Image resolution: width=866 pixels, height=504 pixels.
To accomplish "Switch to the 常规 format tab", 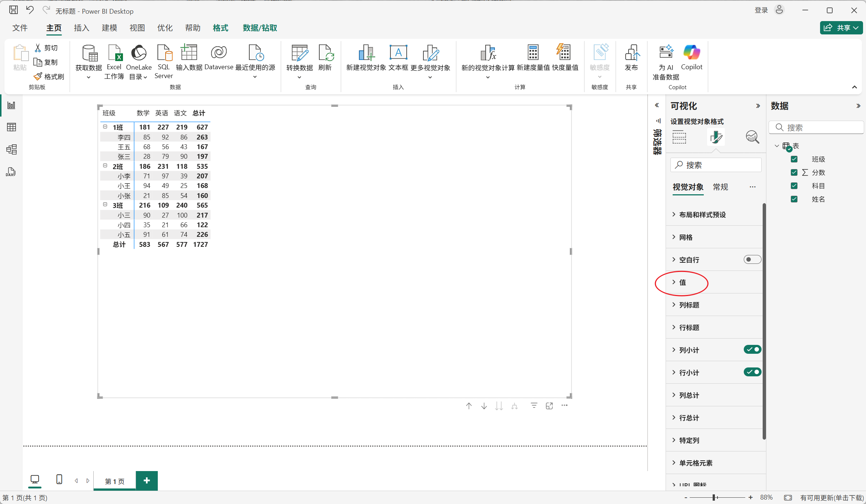I will (x=720, y=187).
